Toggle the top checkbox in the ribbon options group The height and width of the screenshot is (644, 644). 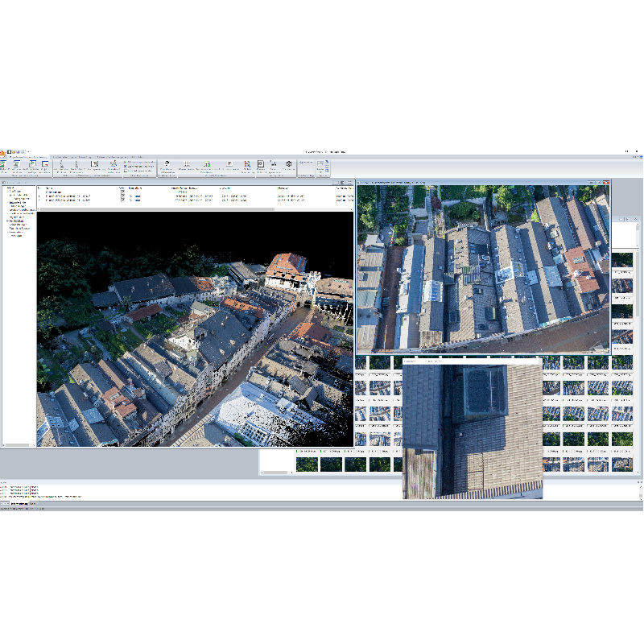coord(126,162)
